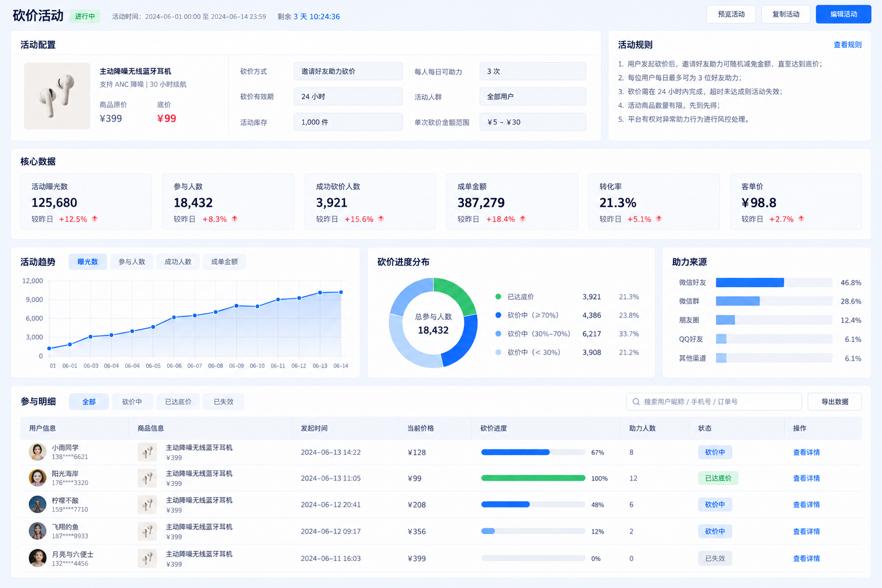The width and height of the screenshot is (882, 588).
Task: Open 编辑活动 to edit the campaign
Action: (x=844, y=14)
